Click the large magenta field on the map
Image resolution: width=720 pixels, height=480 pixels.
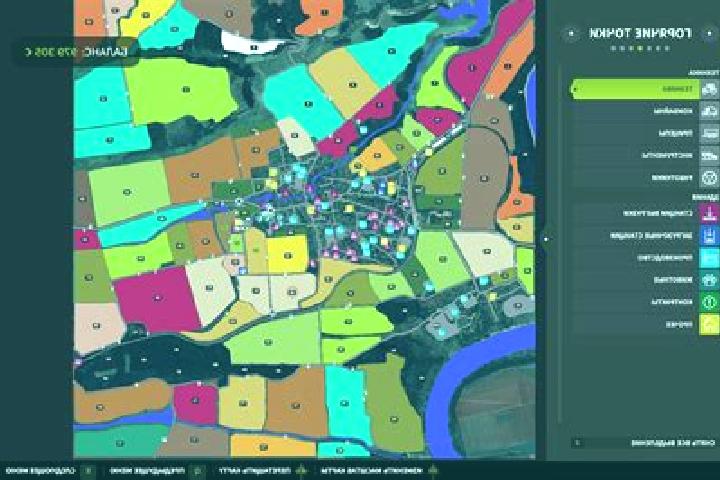click(157, 299)
